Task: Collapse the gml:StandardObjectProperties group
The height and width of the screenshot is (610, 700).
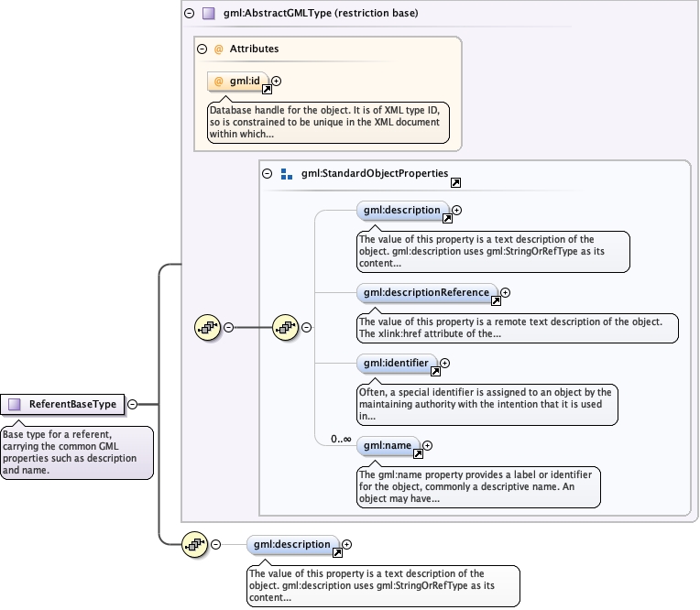Action: coord(267,174)
